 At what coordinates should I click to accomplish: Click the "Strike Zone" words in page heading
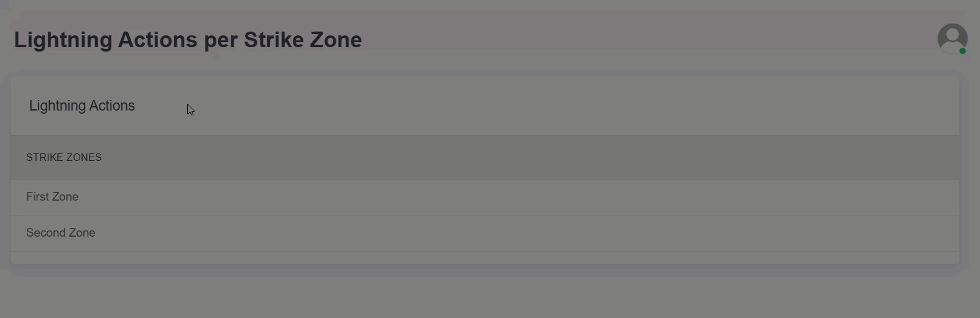tap(302, 40)
